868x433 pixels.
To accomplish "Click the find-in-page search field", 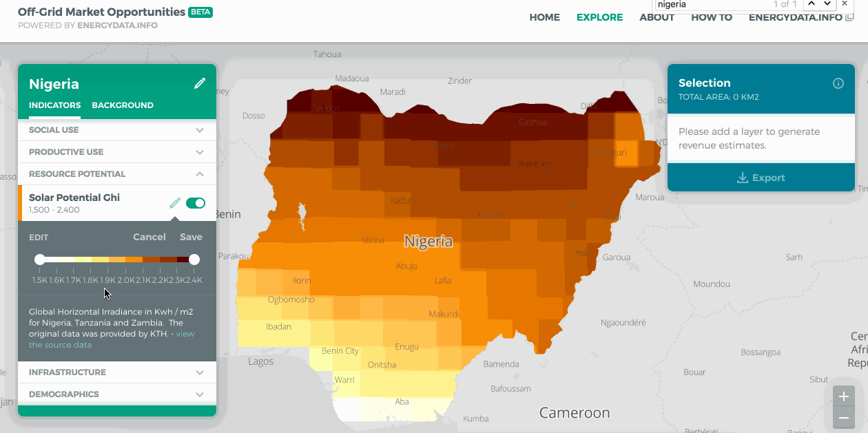I will click(x=710, y=4).
